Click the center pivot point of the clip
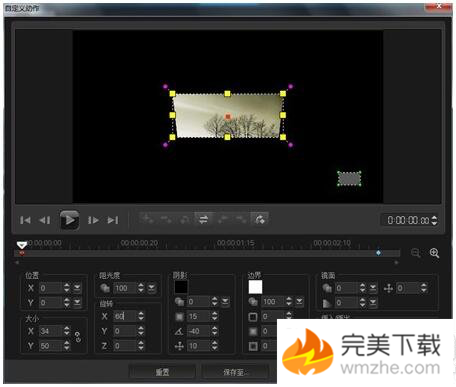 point(228,116)
